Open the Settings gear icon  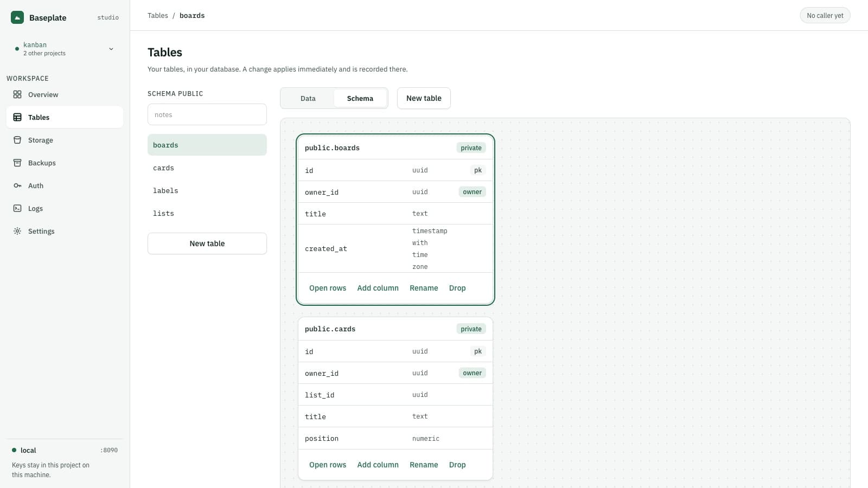click(17, 231)
